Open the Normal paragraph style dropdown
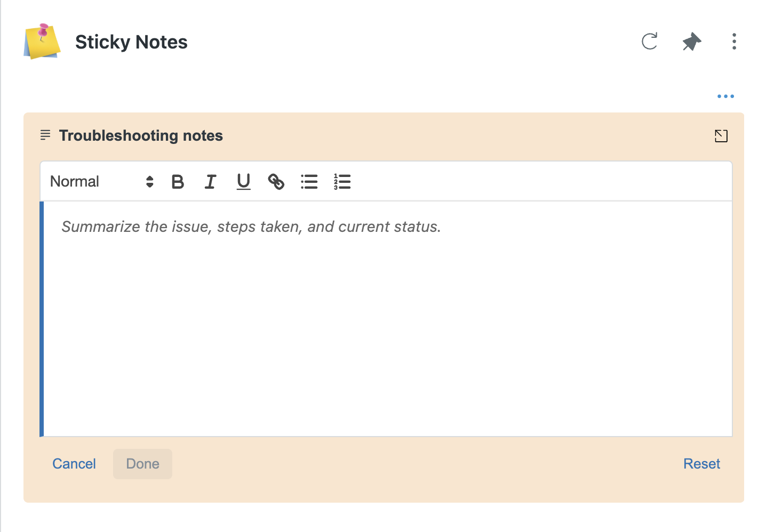This screenshot has height=532, width=766. point(102,182)
